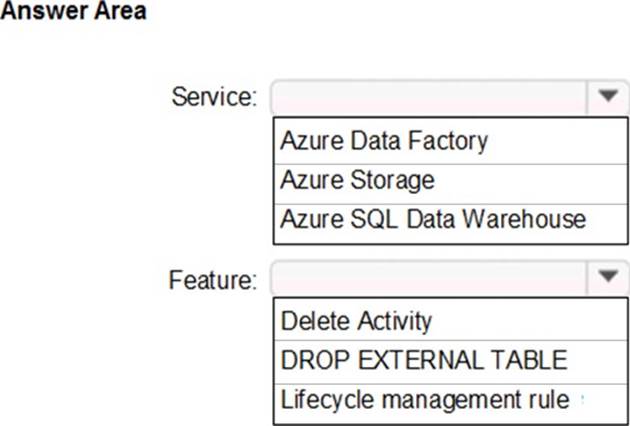Open the Service dropdown arrow

606,98
